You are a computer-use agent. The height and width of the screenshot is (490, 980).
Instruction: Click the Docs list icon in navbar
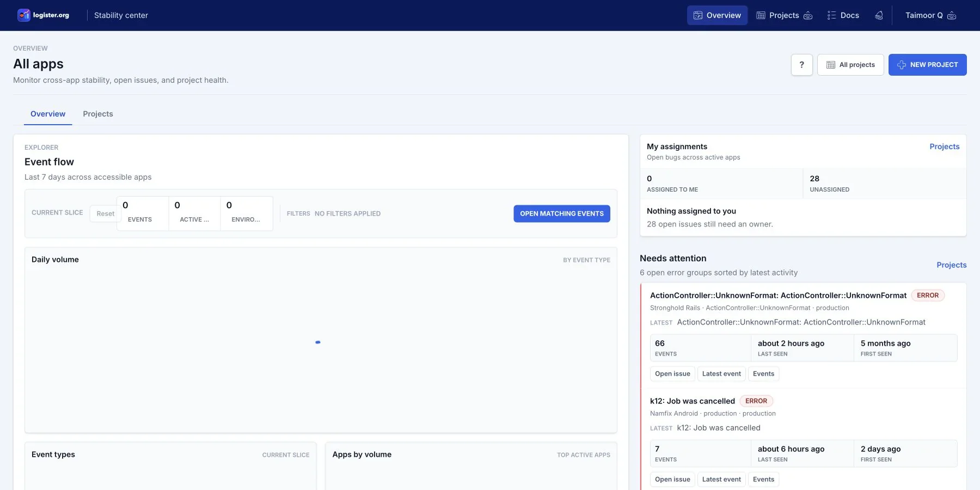click(831, 15)
